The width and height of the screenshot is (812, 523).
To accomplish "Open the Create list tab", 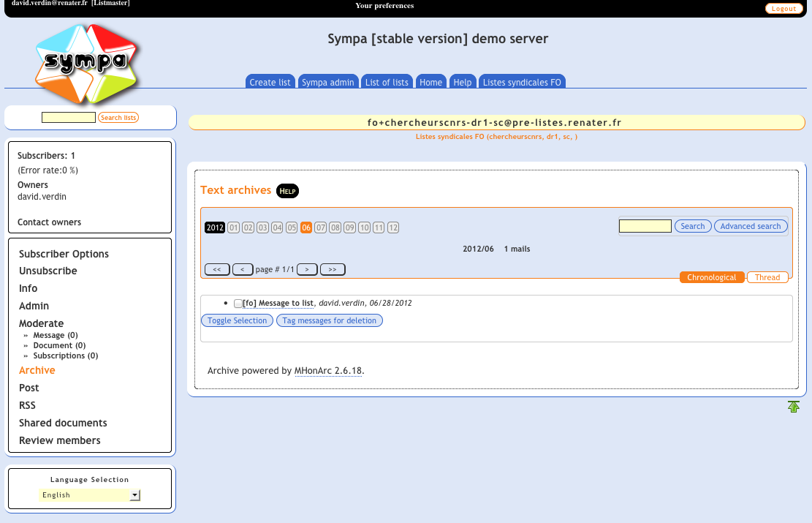I will tap(270, 82).
